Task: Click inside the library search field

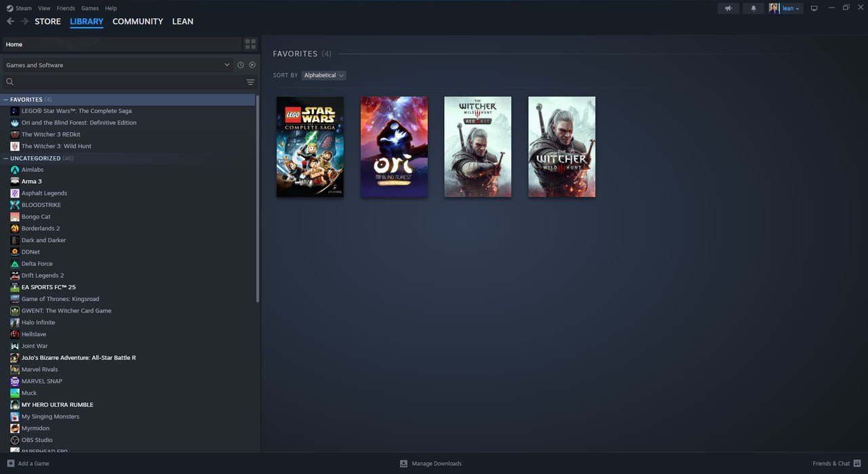Action: point(129,82)
